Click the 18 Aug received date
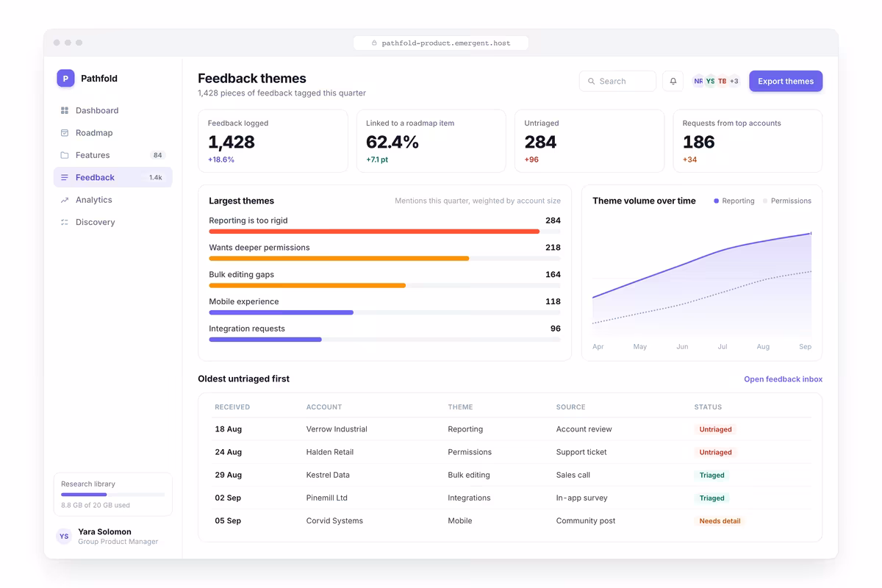 [x=228, y=429]
